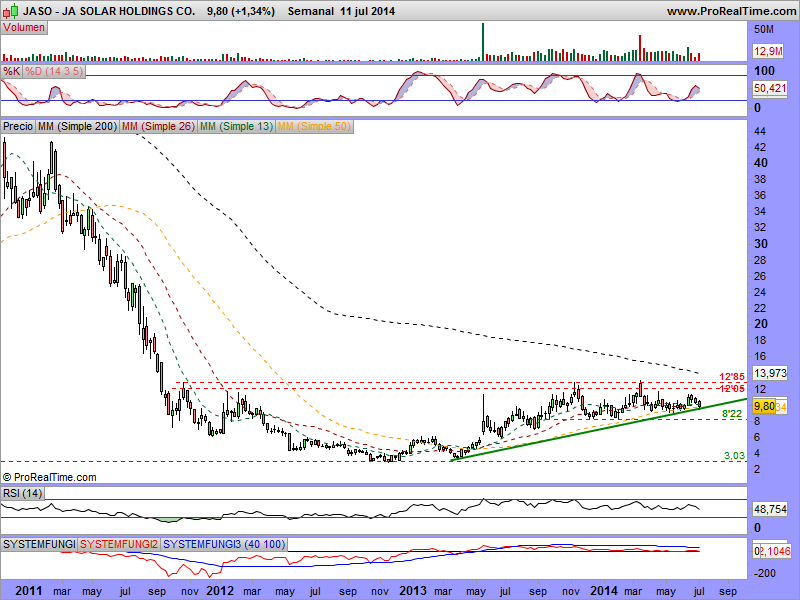Image resolution: width=800 pixels, height=600 pixels.
Task: Open the %D (14 3 5) indicator label
Action: pos(54,71)
